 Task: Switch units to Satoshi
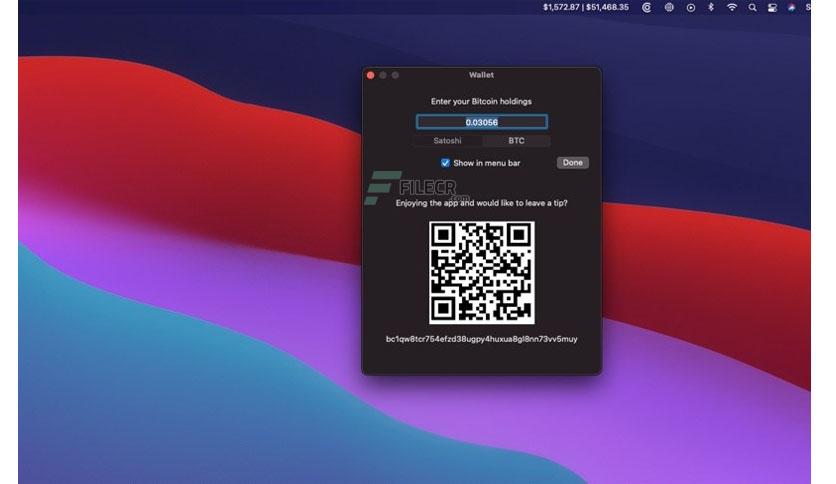(447, 141)
